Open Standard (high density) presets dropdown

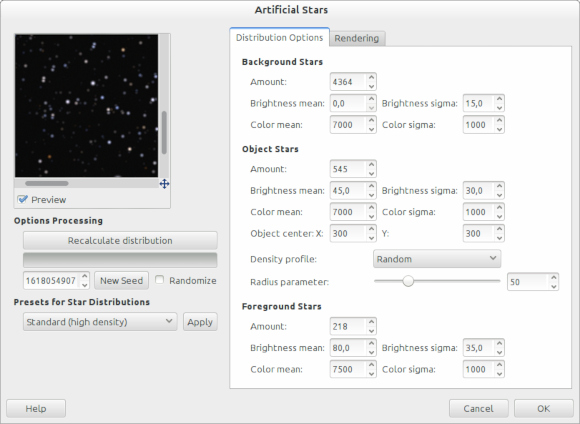click(100, 322)
